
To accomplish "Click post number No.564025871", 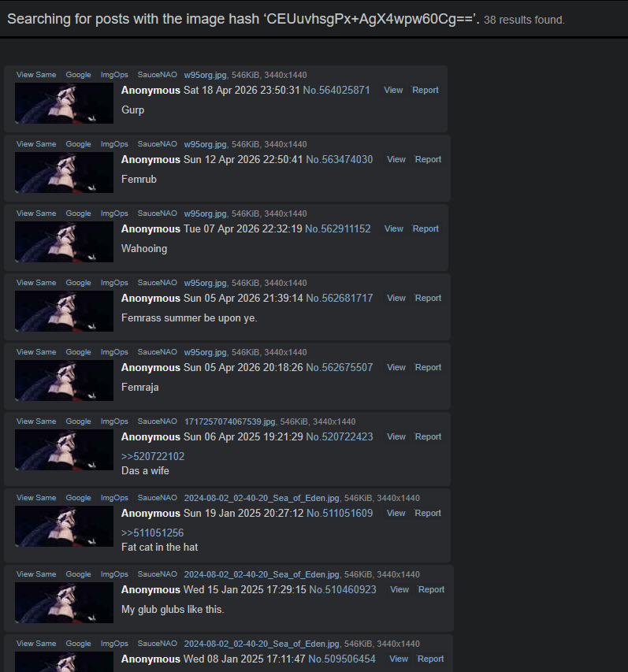I will (x=336, y=90).
